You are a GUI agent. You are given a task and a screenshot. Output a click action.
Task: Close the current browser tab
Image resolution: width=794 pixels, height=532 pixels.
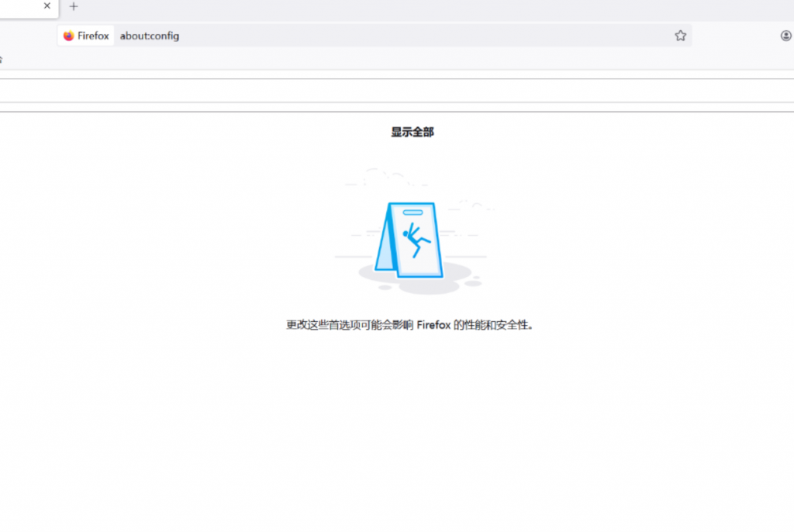pyautogui.click(x=47, y=6)
